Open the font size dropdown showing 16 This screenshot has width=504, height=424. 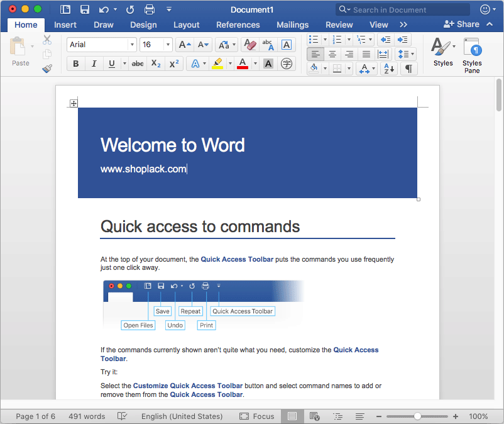tap(168, 45)
